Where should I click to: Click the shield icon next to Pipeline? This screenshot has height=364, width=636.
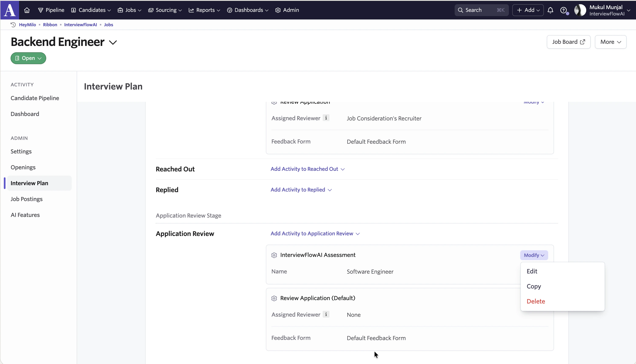tap(41, 10)
